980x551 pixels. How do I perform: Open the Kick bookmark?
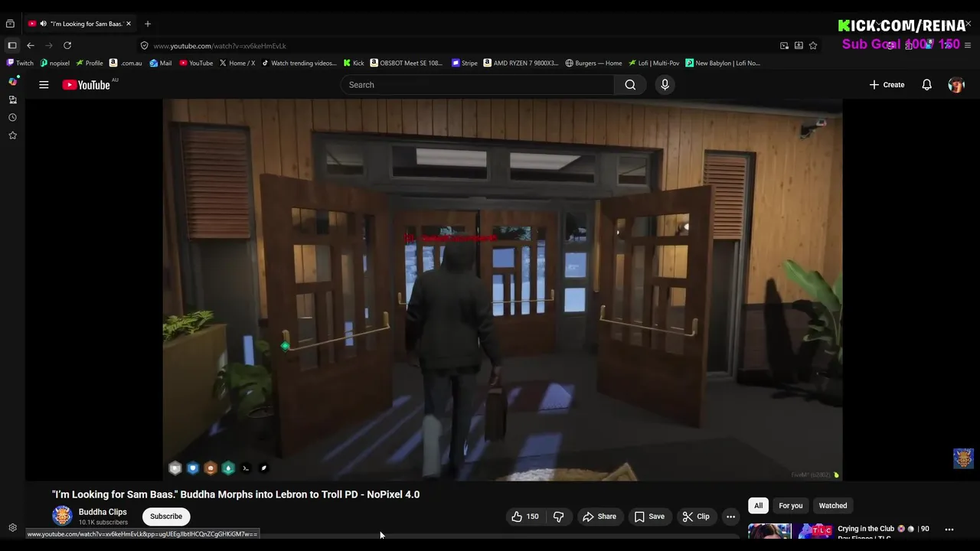point(353,64)
